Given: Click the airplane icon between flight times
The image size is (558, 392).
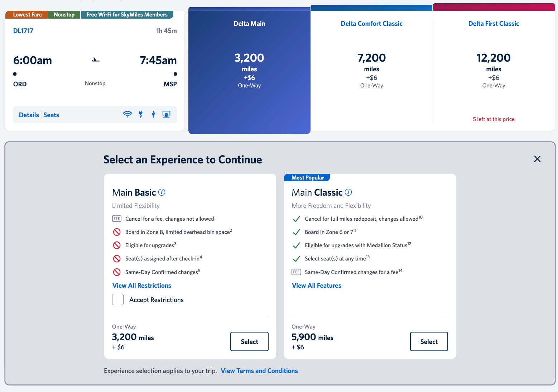Looking at the screenshot, I should tap(96, 60).
